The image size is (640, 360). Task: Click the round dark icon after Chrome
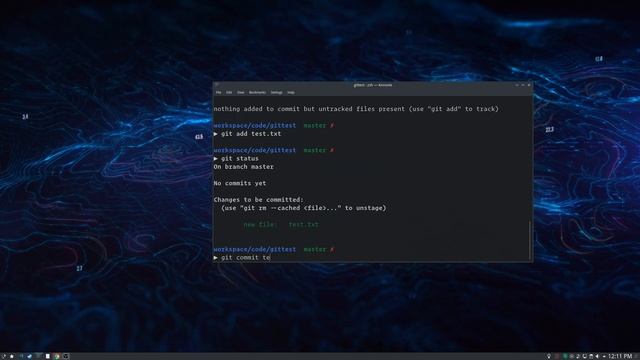[66, 356]
